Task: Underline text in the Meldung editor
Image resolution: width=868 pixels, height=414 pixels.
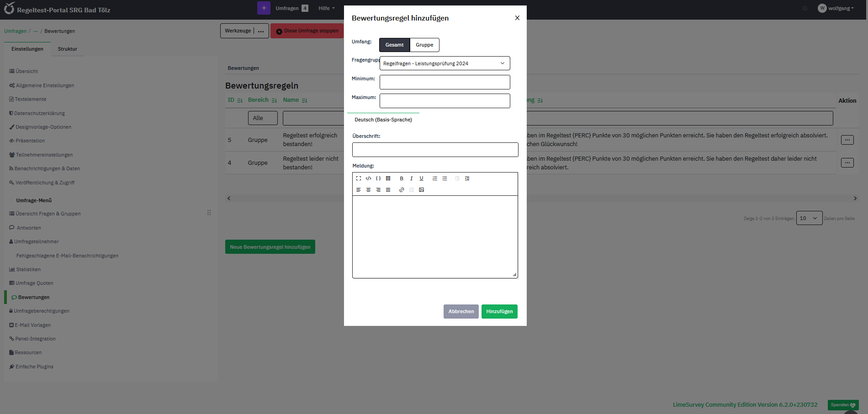Action: (x=421, y=178)
